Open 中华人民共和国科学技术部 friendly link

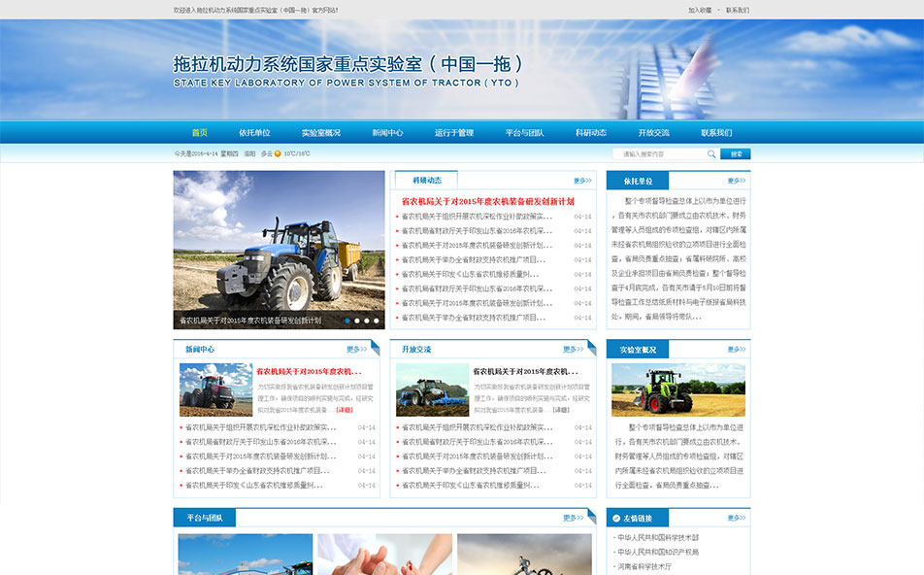(x=658, y=537)
